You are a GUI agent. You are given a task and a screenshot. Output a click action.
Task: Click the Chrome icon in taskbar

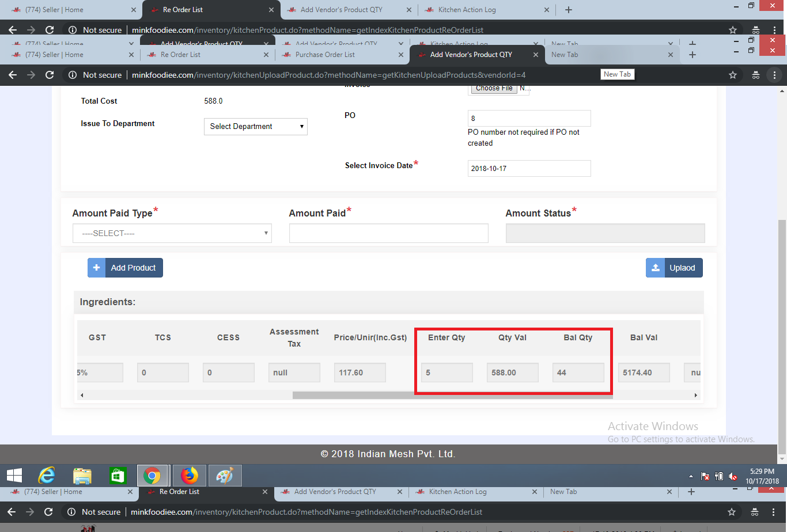click(152, 476)
